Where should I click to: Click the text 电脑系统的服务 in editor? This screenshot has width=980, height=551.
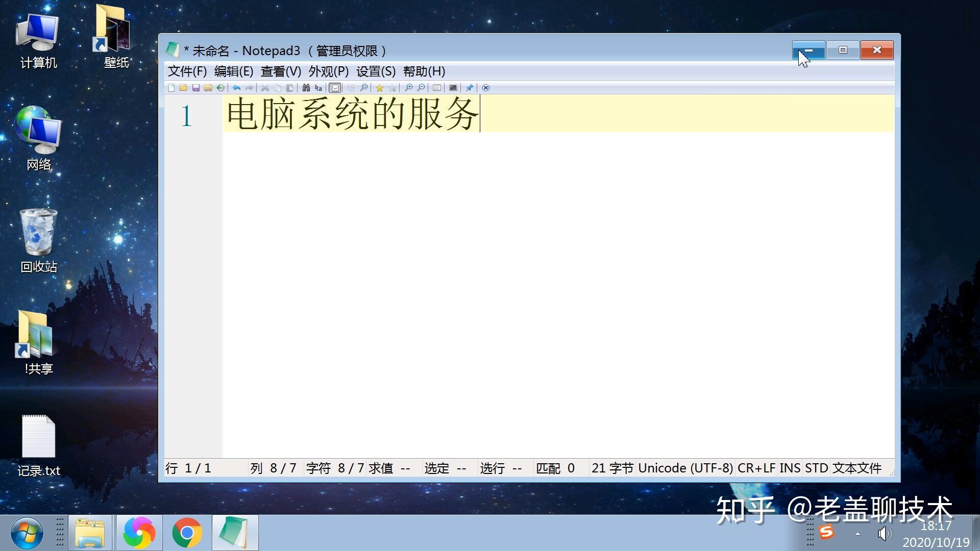tap(352, 114)
